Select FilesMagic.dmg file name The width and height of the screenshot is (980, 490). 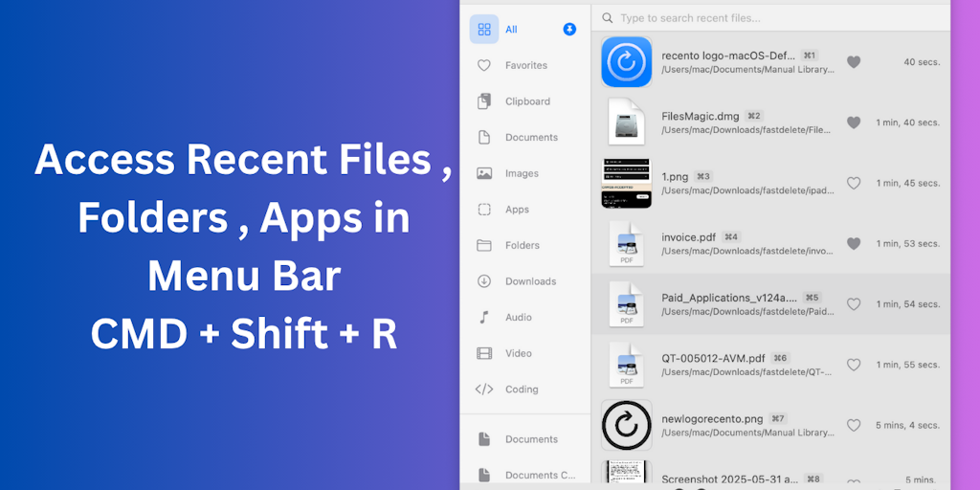700,116
